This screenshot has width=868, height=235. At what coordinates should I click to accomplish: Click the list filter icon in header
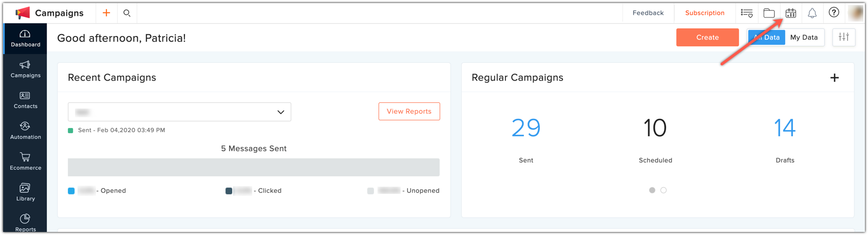point(747,13)
